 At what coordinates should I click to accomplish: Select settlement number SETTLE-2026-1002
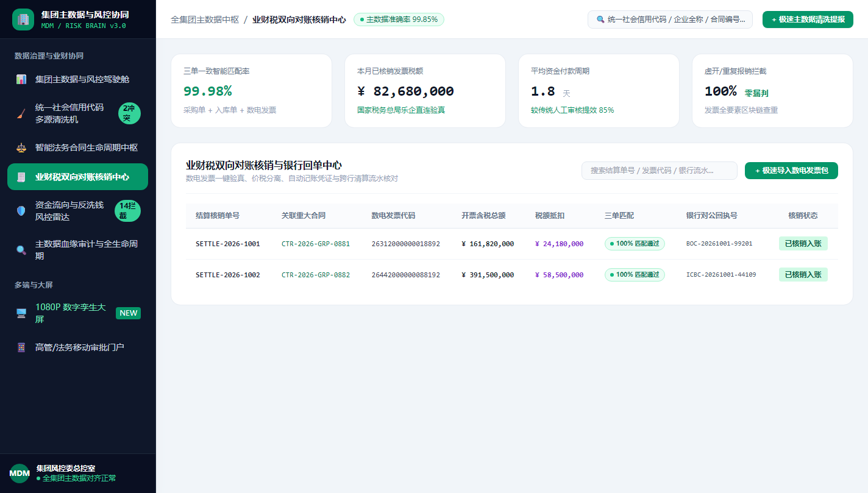(x=228, y=275)
